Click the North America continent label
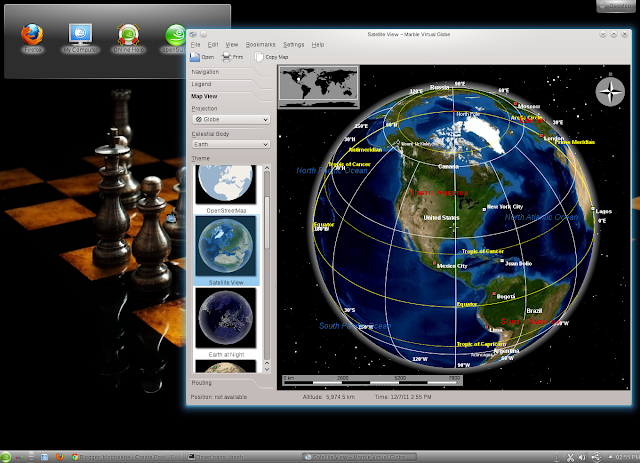 (x=438, y=193)
